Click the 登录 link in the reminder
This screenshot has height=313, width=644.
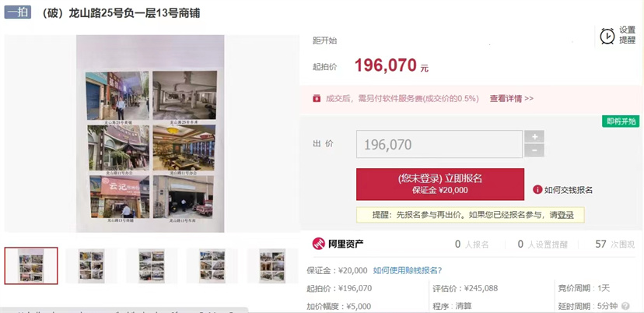(x=565, y=215)
